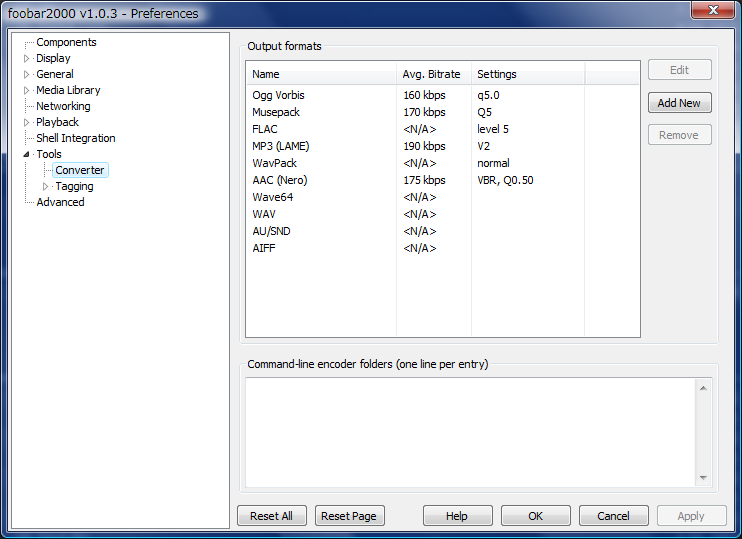The width and height of the screenshot is (742, 539).
Task: Click the Add New button
Action: pyautogui.click(x=679, y=103)
